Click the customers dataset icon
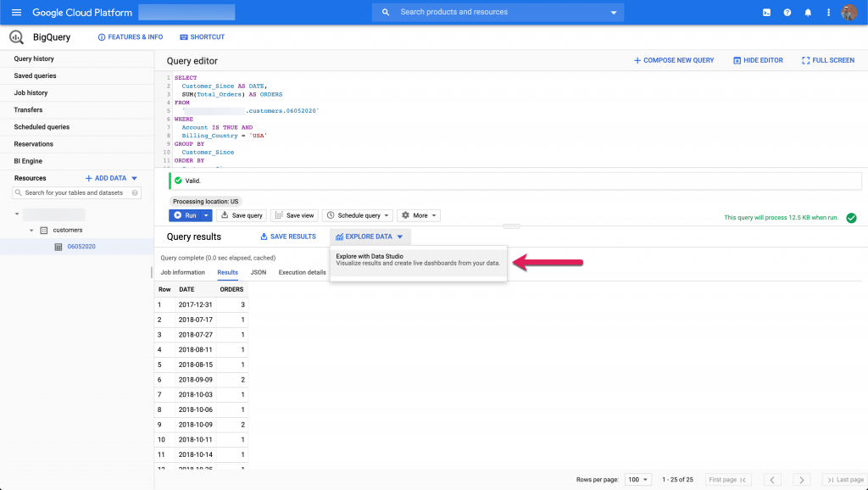 44,231
